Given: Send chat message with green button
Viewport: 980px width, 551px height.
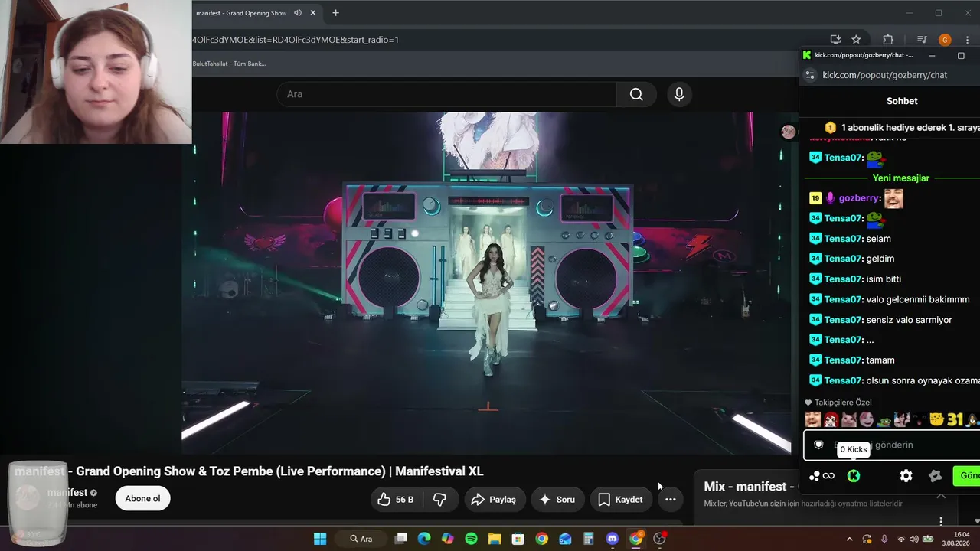Looking at the screenshot, I should pos(968,475).
